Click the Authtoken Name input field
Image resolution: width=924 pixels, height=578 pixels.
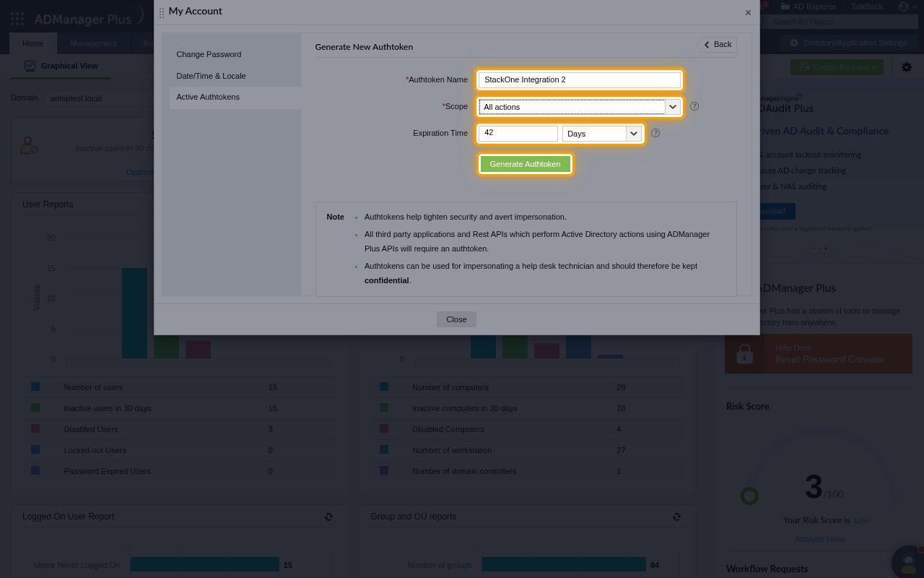pos(580,79)
